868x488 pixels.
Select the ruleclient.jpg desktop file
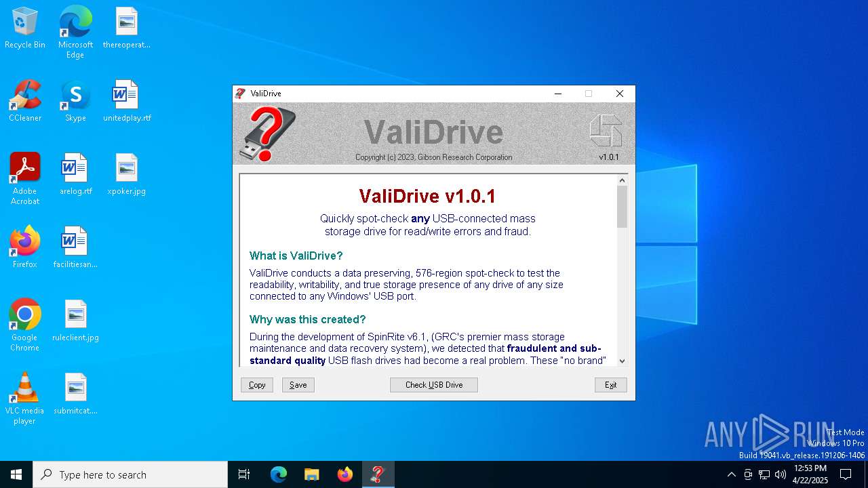pos(75,321)
